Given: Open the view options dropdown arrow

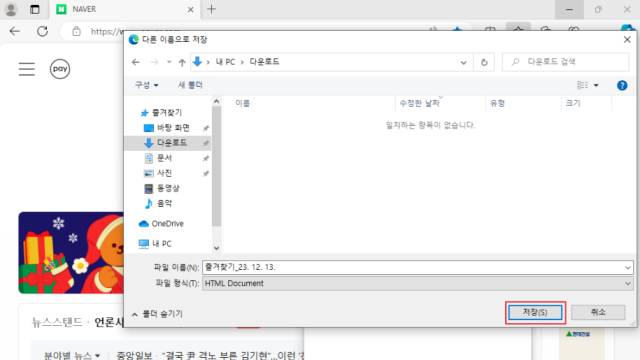Looking at the screenshot, I should point(596,85).
